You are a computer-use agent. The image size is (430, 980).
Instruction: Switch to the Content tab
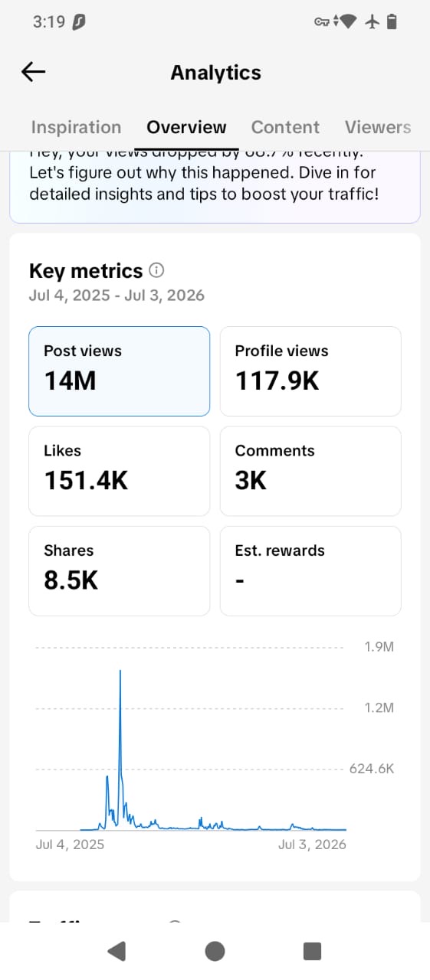[285, 127]
